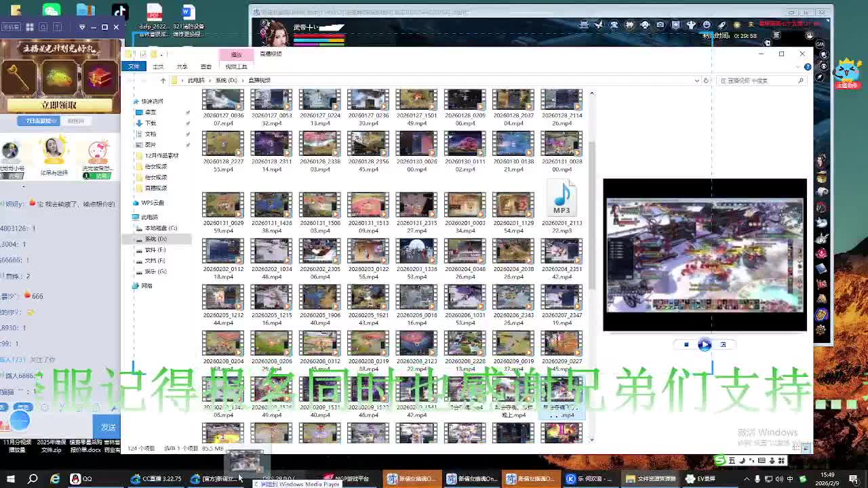
Task: Select the file 20260203_133653.mp4
Action: click(x=416, y=260)
